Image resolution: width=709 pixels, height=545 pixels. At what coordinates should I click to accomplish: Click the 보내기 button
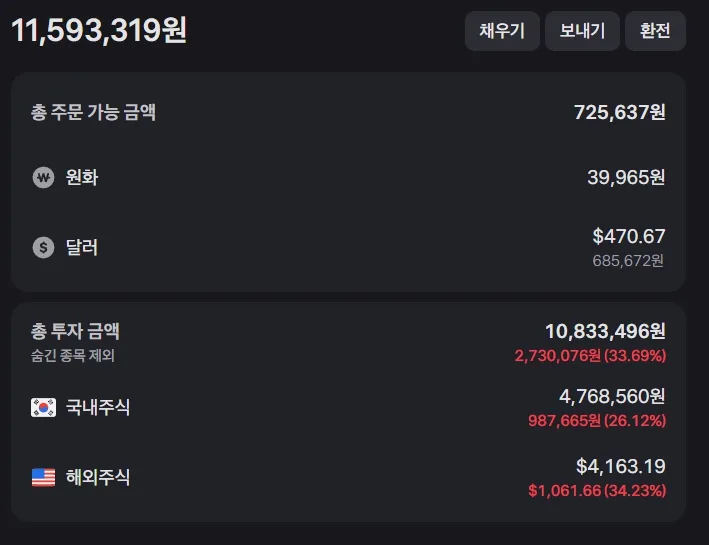click(x=582, y=31)
